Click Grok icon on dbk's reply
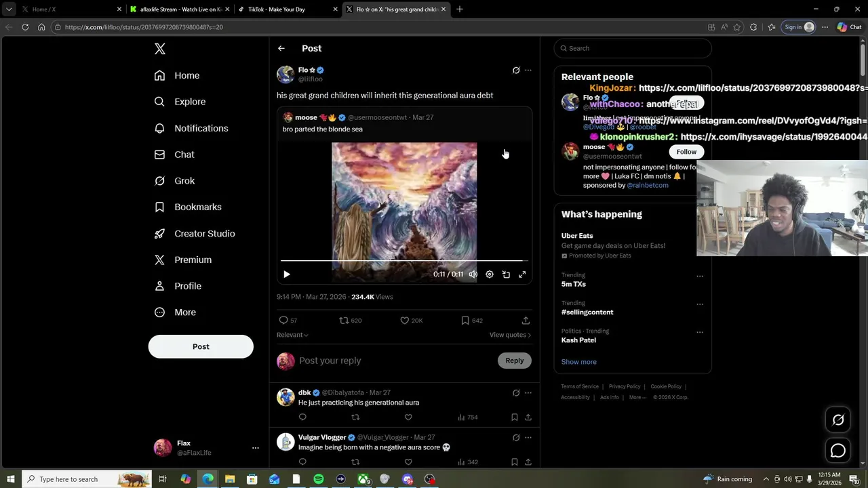Image resolution: width=868 pixels, height=488 pixels. [516, 392]
